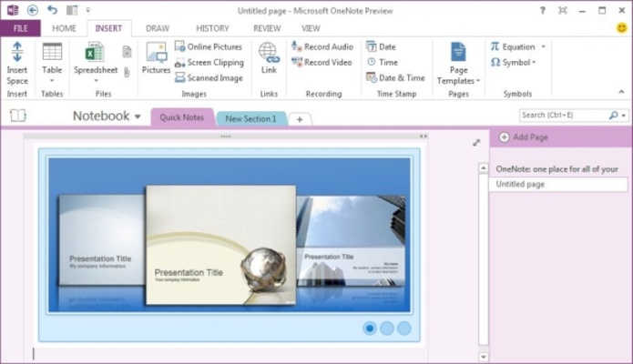Image resolution: width=633 pixels, height=364 pixels.
Task: Open the Symbol picker
Action: click(513, 63)
